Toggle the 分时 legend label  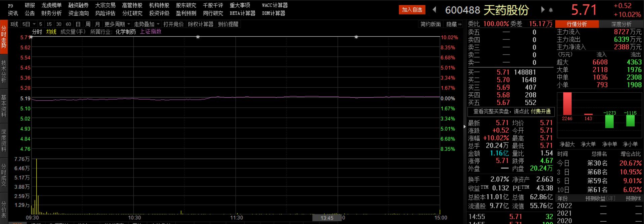click(x=37, y=32)
